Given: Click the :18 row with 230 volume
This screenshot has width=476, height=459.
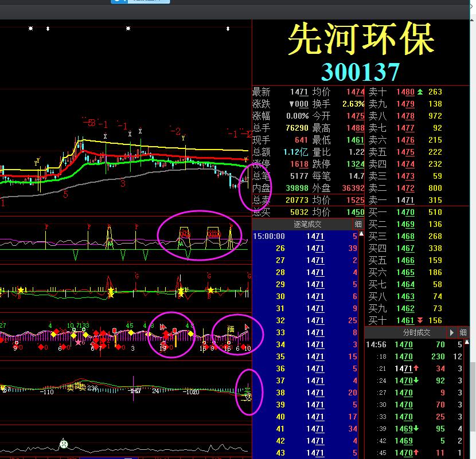Looking at the screenshot, I should [415, 356].
